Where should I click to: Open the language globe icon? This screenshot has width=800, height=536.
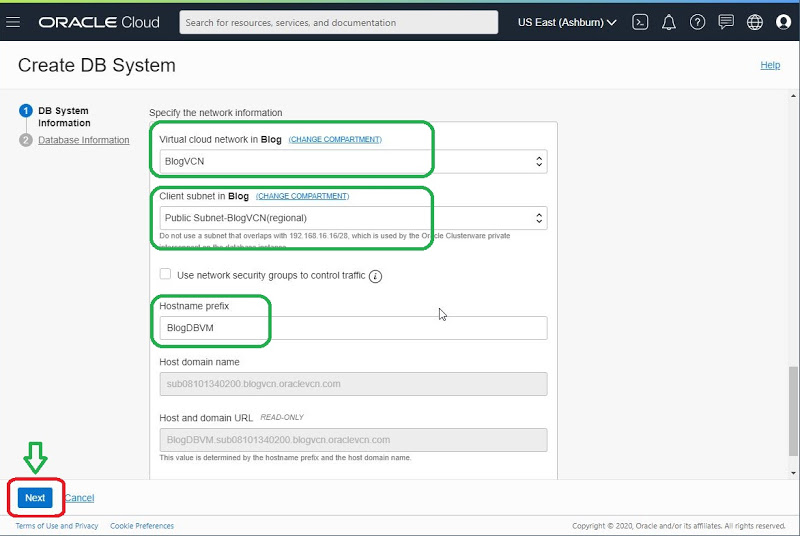click(755, 22)
